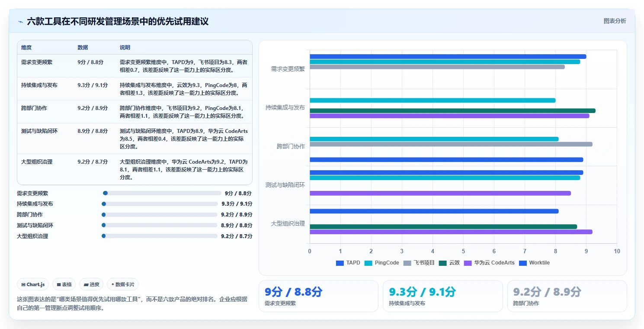Viewport: 644px width, 329px height.
Task: Click the 大型组织治理 label beside its progress bar
Action: [32, 236]
